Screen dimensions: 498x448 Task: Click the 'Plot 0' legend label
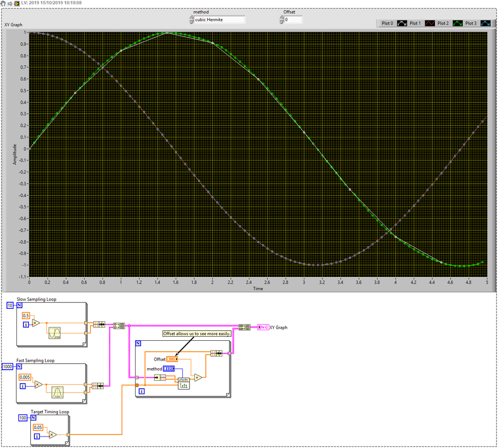(x=387, y=23)
